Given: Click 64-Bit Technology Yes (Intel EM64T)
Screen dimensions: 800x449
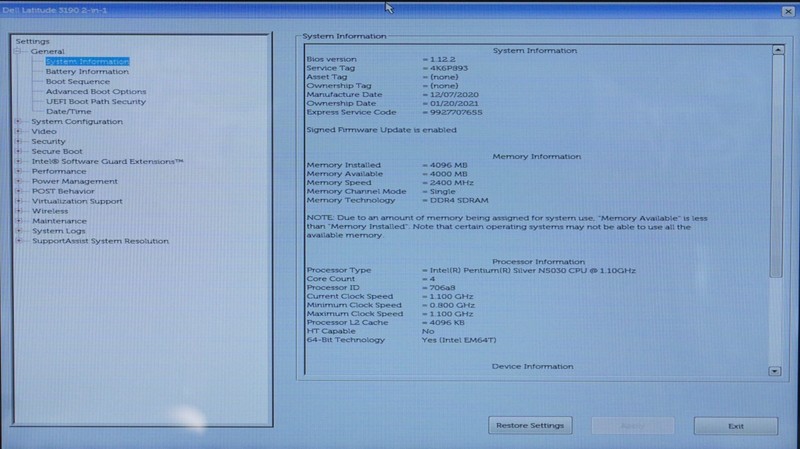Looking at the screenshot, I should [459, 340].
